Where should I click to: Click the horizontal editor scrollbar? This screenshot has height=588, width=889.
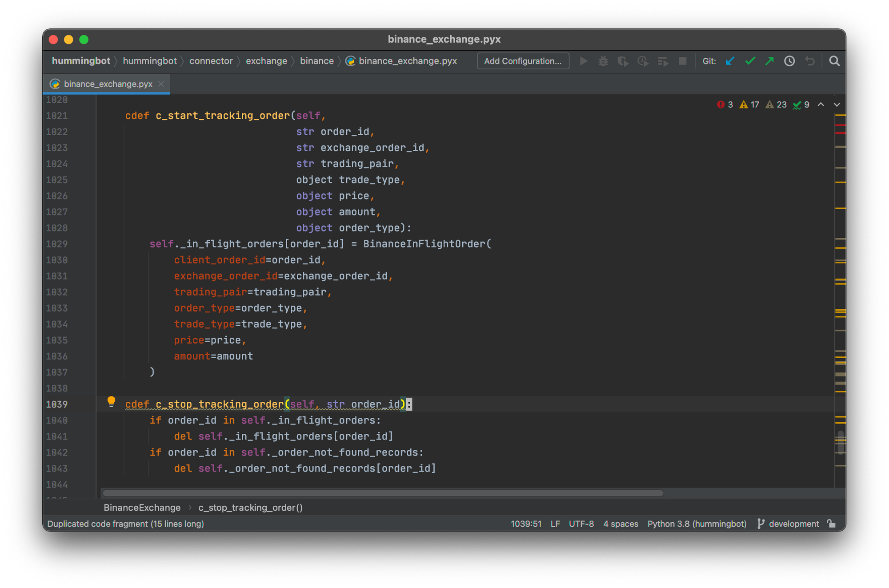(x=382, y=493)
